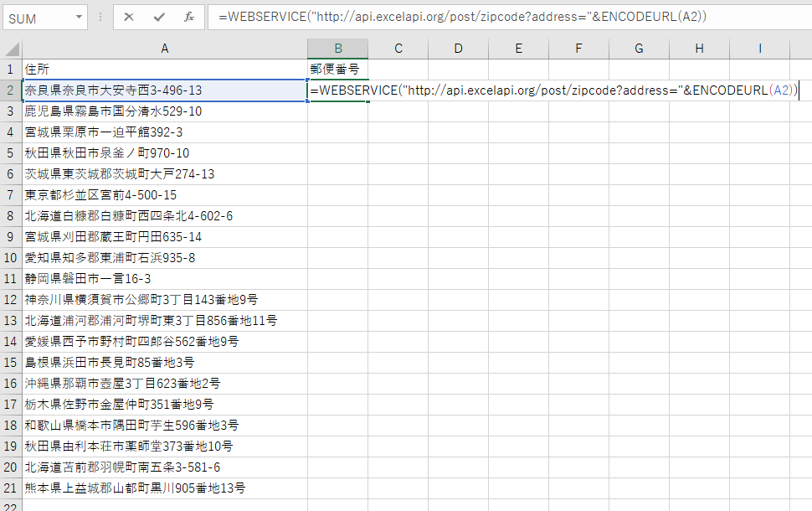This screenshot has width=812, height=511.
Task: Confirm the formula with the checkmark icon
Action: (159, 17)
